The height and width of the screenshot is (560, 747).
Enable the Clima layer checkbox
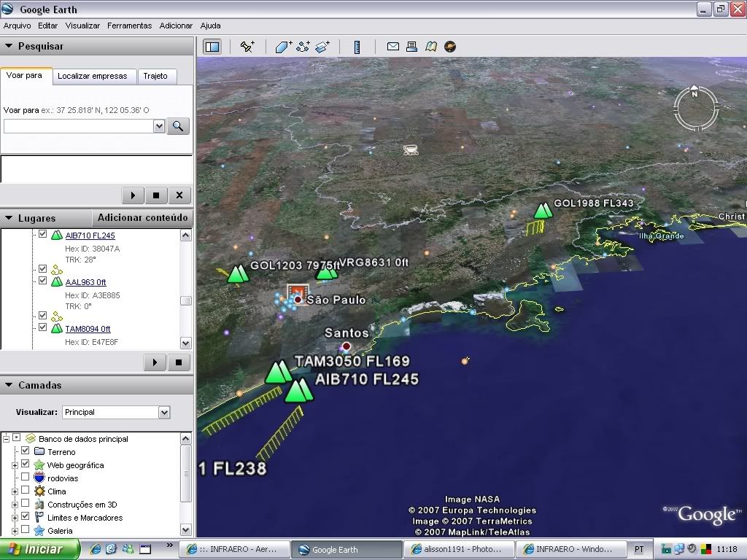[26, 489]
